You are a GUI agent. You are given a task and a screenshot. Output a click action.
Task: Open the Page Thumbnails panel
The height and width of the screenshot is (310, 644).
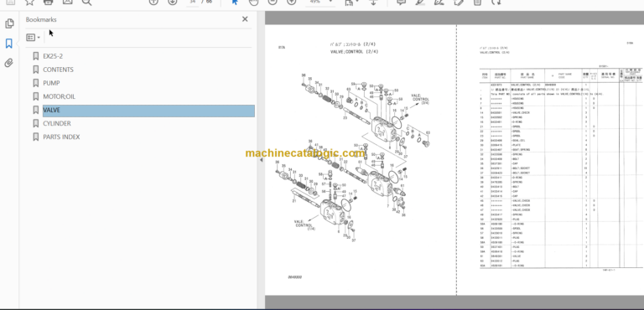tap(9, 23)
